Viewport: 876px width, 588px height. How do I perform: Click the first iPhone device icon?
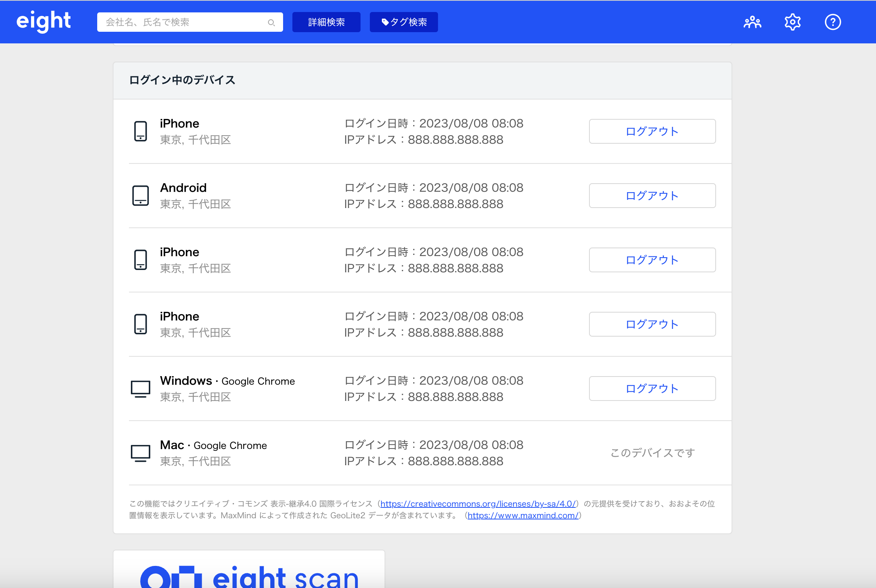[x=140, y=131]
